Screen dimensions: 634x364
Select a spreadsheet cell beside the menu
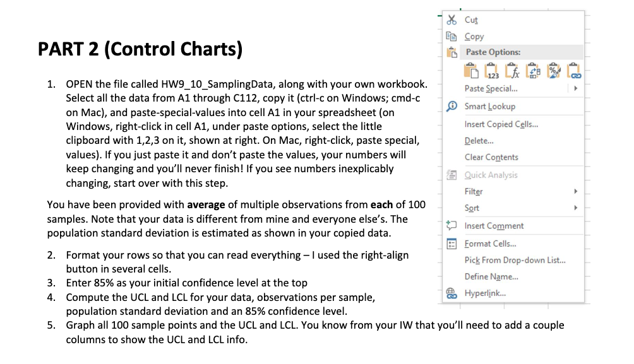point(609,189)
